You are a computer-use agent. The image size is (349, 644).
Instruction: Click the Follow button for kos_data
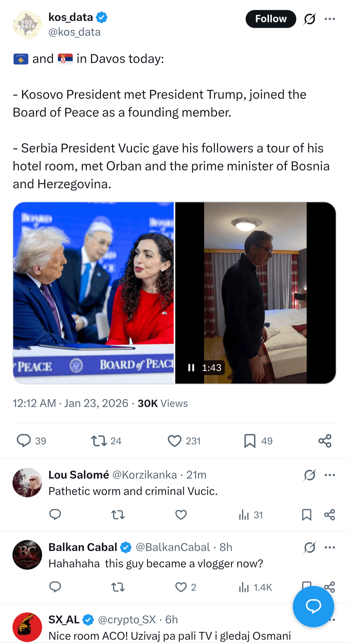[271, 19]
